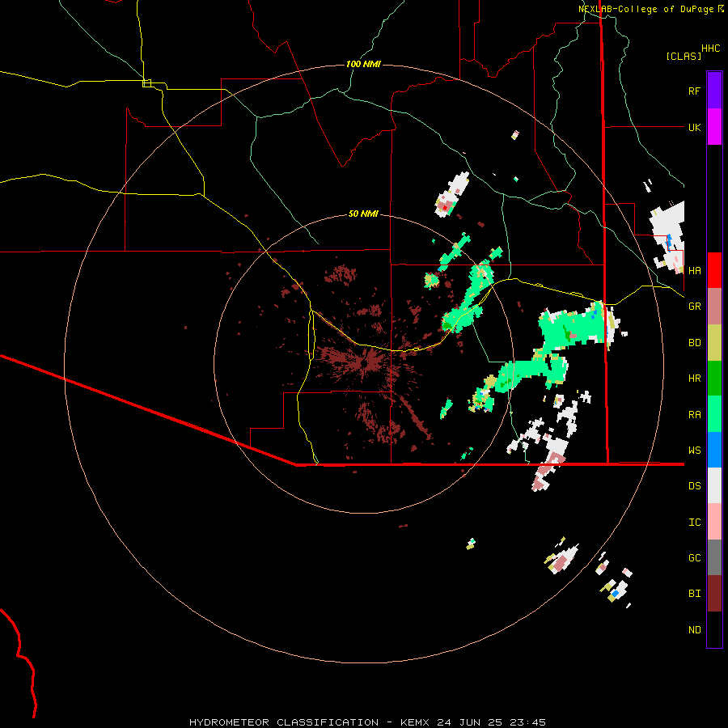Click the GC legend label
The width and height of the screenshot is (728, 728).
[x=694, y=558]
